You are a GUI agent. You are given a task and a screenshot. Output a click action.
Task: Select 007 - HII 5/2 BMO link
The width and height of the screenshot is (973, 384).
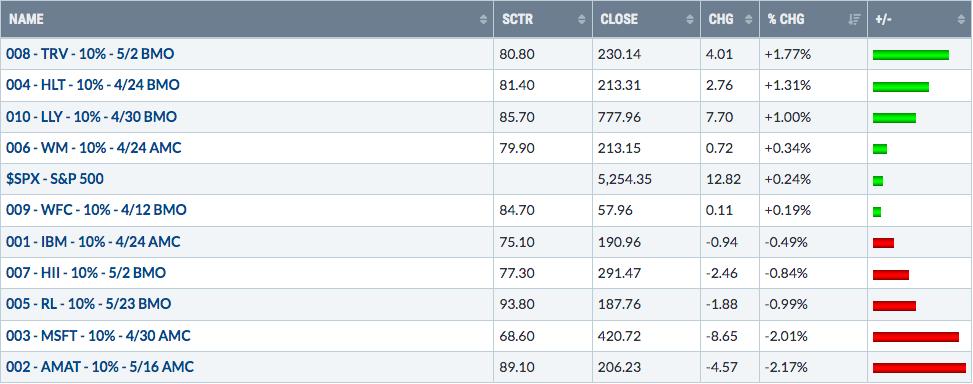pyautogui.click(x=86, y=273)
